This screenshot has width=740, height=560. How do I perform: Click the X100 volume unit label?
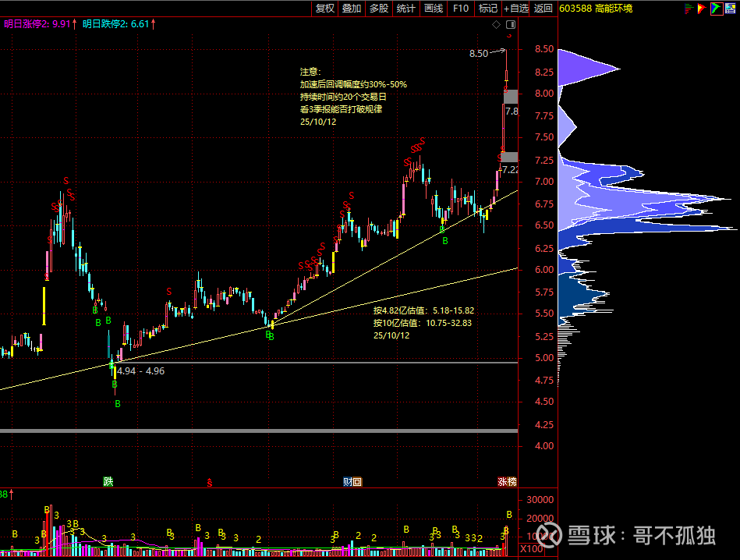(x=531, y=548)
